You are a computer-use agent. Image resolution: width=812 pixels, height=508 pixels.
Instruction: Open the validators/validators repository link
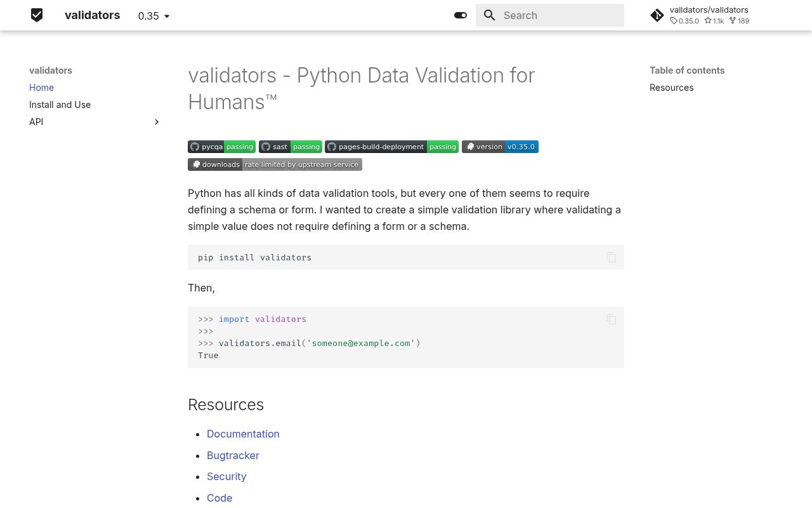point(709,10)
